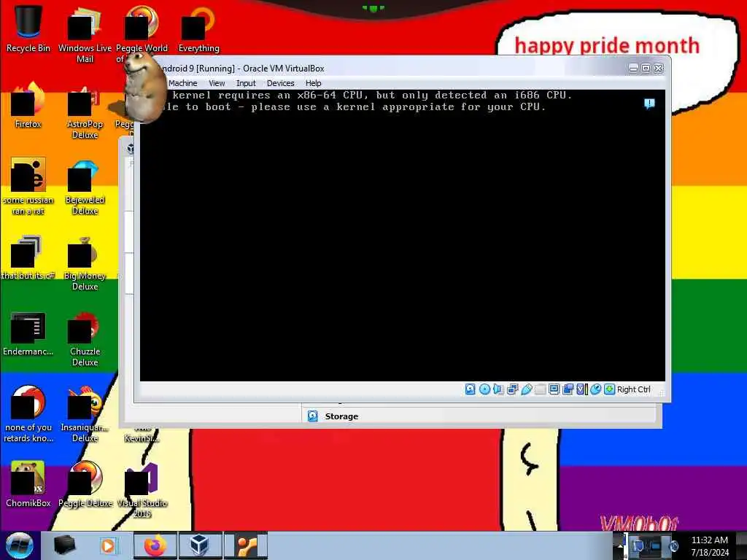This screenshot has width=747, height=560.
Task: Switch to Firefox from the taskbar
Action: (155, 545)
